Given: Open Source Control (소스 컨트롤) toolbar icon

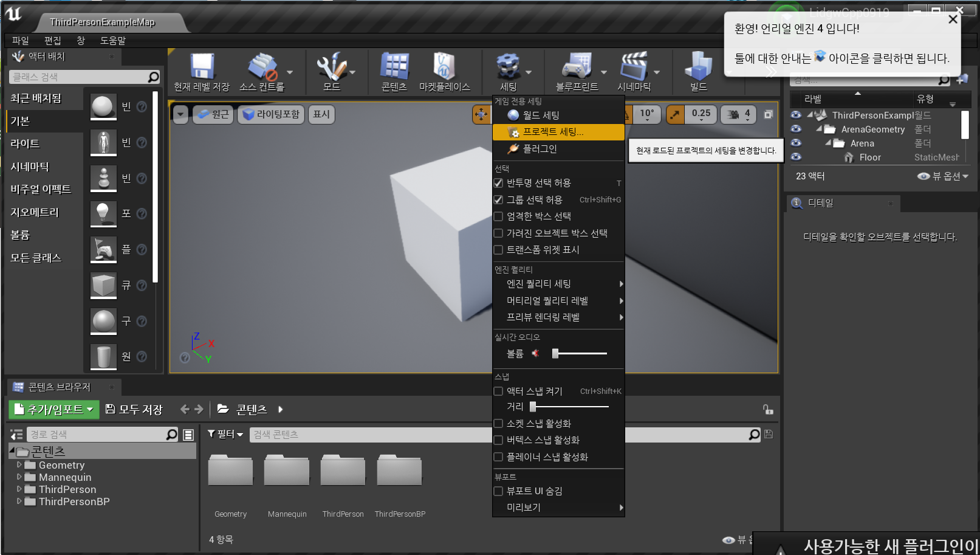Looking at the screenshot, I should (x=262, y=66).
